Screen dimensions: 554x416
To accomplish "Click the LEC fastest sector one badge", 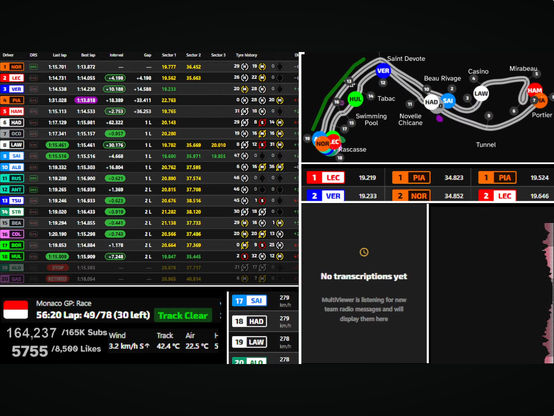I will [326, 177].
